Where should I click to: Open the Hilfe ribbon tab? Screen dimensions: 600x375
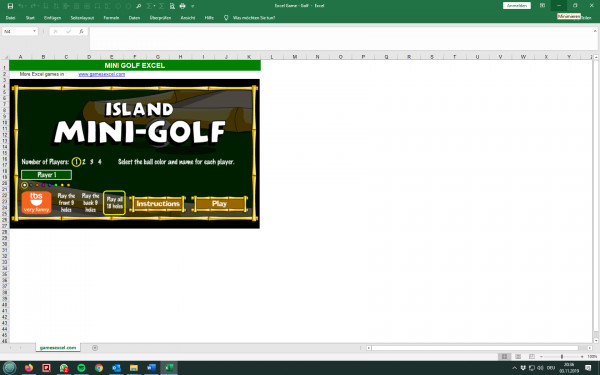click(x=209, y=18)
